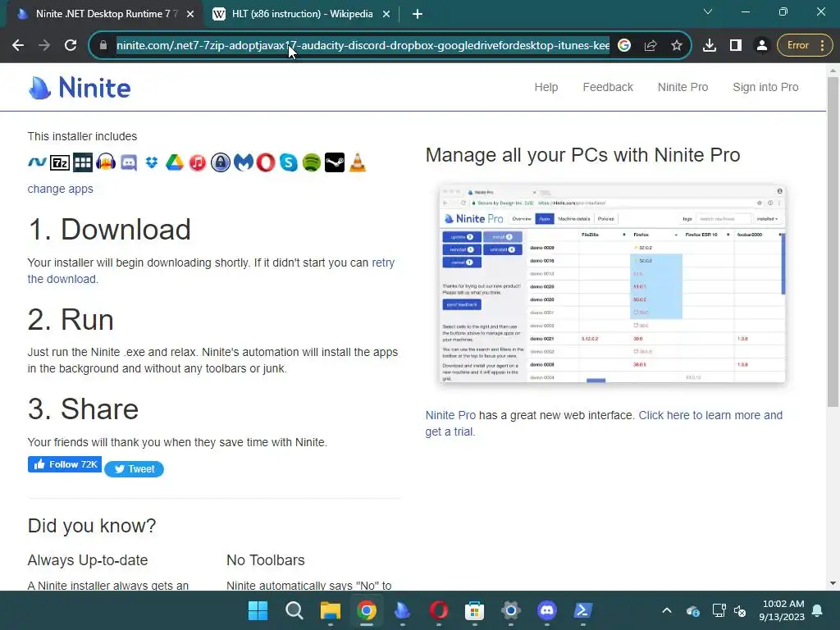Image resolution: width=840 pixels, height=630 pixels.
Task: Open Chrome menu via Error button
Action: (806, 46)
